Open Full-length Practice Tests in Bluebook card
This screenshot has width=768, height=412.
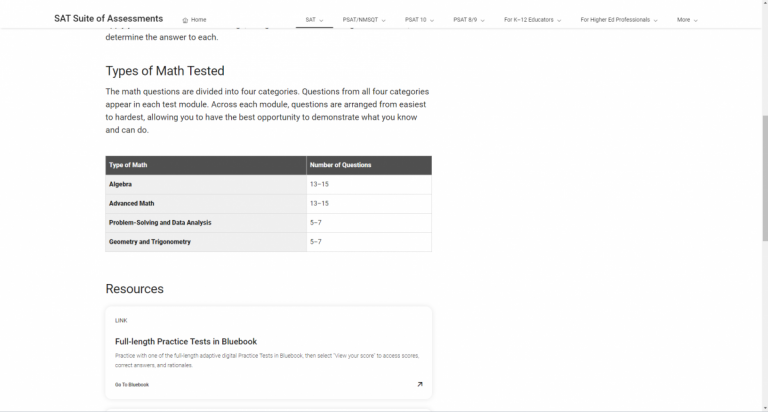[x=268, y=353]
